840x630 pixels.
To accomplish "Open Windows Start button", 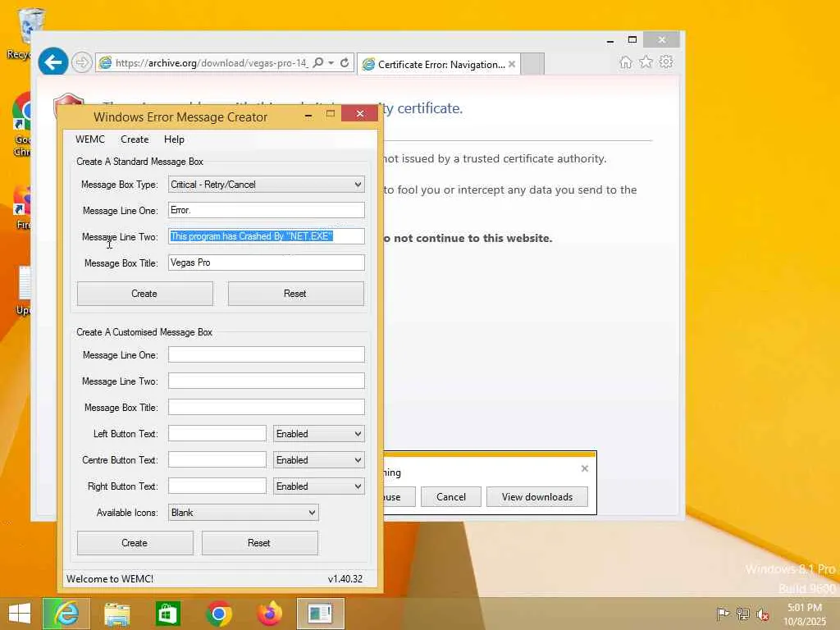I will (20, 614).
